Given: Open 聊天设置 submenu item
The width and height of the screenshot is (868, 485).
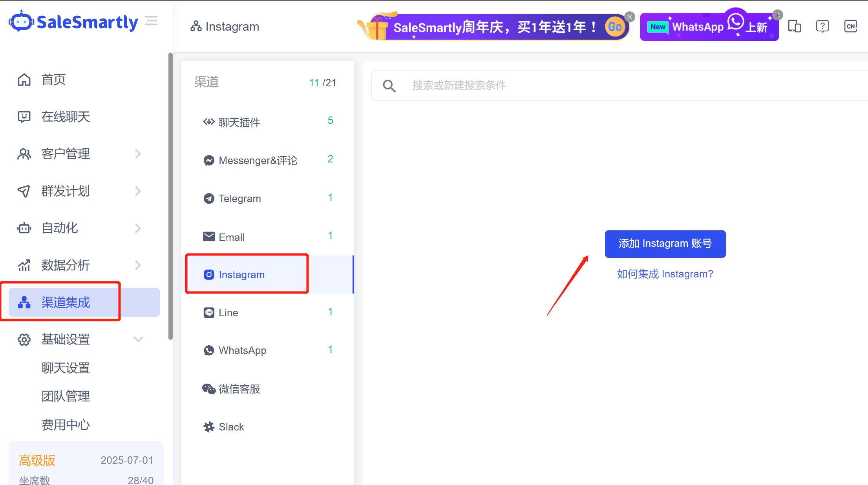Looking at the screenshot, I should point(66,368).
